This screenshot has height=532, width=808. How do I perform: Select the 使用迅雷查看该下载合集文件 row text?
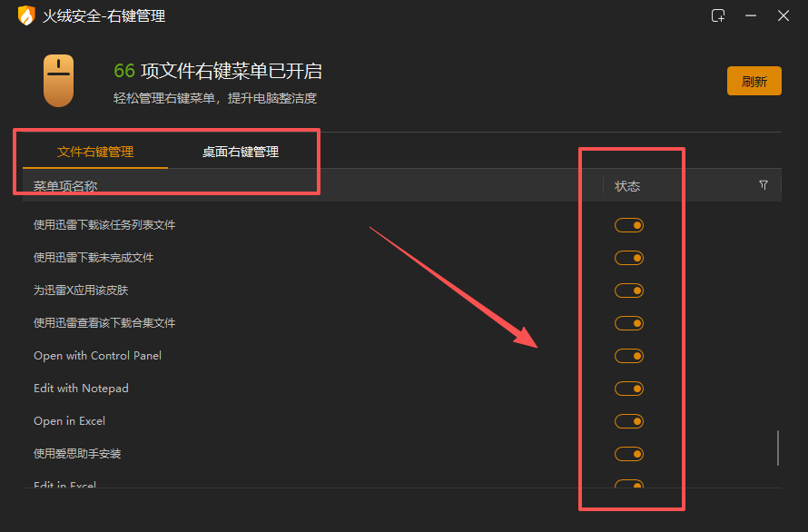(104, 322)
